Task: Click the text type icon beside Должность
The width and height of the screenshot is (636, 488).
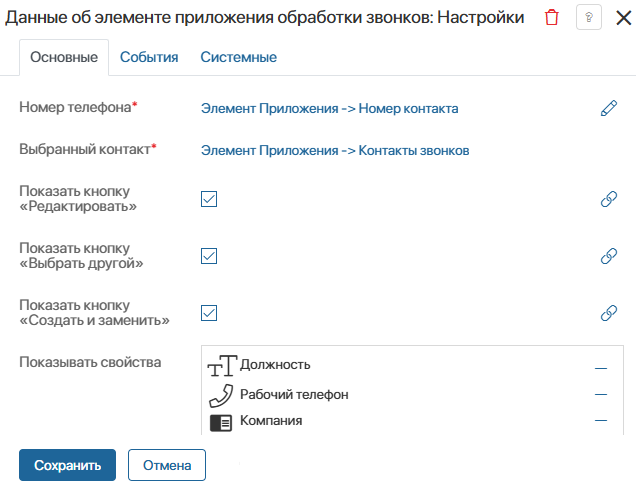Action: coord(222,365)
